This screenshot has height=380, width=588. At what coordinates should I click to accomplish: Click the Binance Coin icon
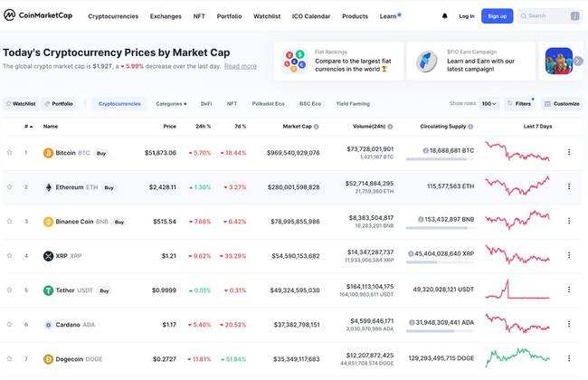48,222
